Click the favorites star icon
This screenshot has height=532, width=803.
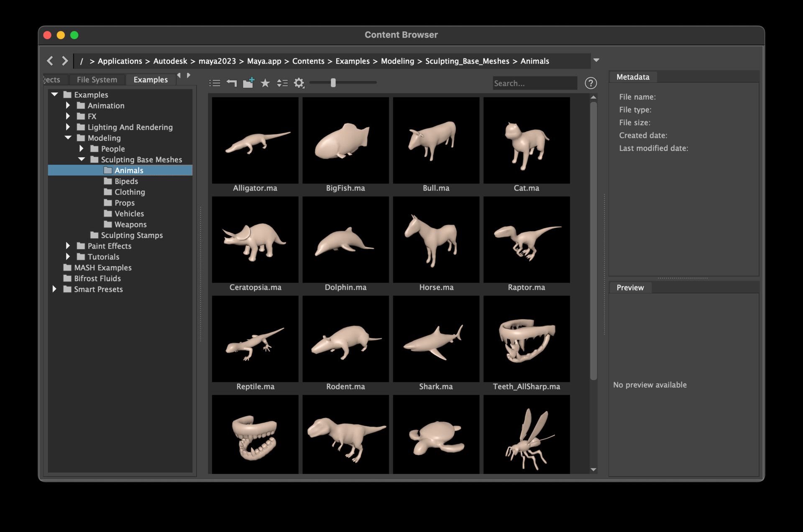tap(265, 83)
